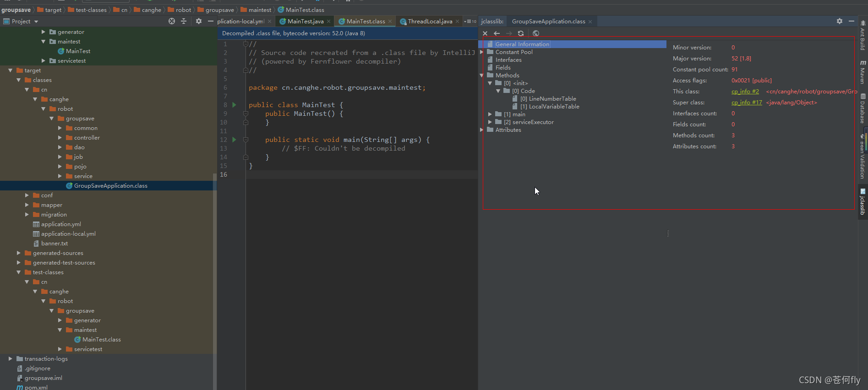This screenshot has height=390, width=868.
Task: Expand the [1] main method node
Action: tap(490, 114)
